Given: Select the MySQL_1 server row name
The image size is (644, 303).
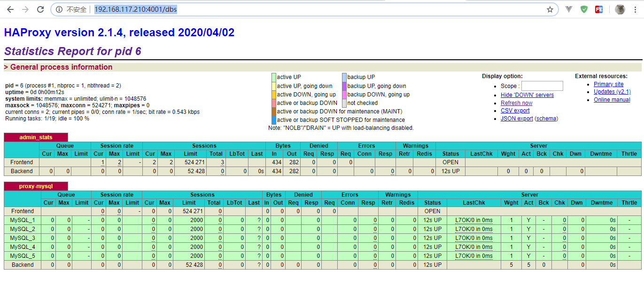Looking at the screenshot, I should [x=23, y=220].
